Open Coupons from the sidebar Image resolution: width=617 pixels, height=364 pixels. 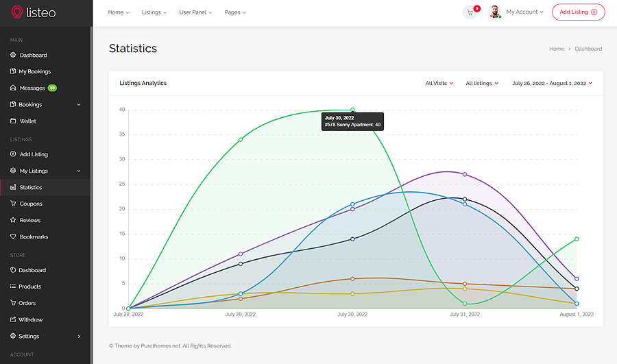point(31,204)
